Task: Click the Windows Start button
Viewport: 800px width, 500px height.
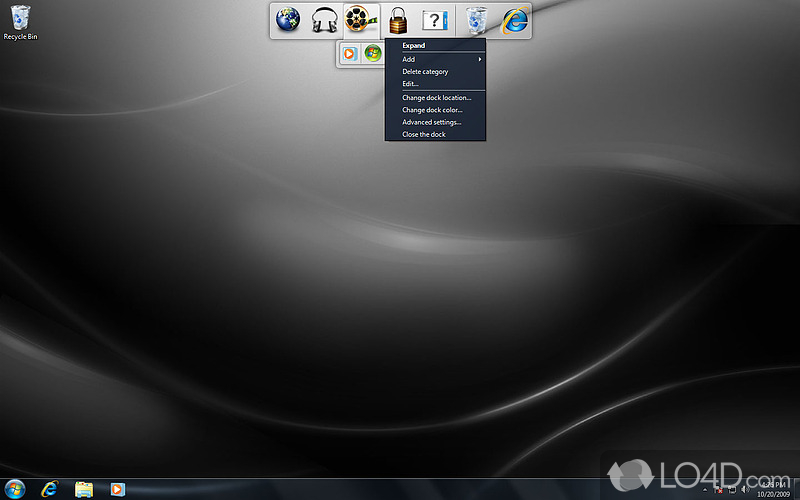Action: click(x=15, y=489)
